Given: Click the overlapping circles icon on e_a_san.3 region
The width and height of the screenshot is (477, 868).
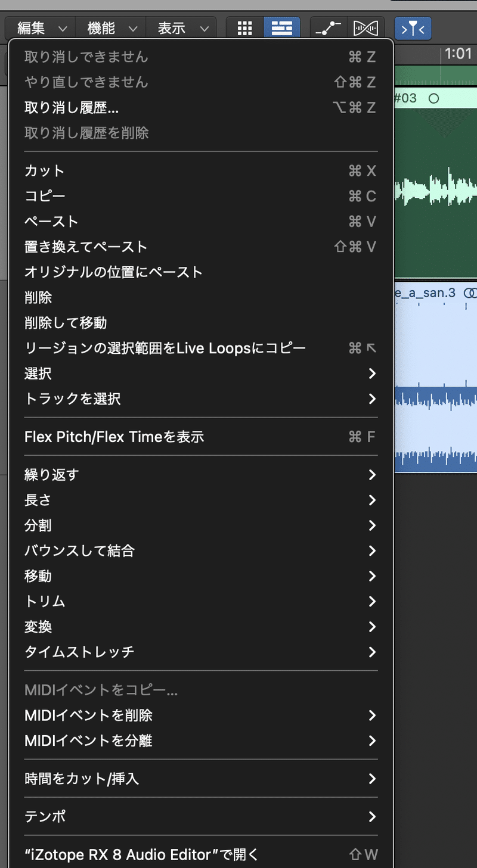Looking at the screenshot, I should (x=471, y=293).
